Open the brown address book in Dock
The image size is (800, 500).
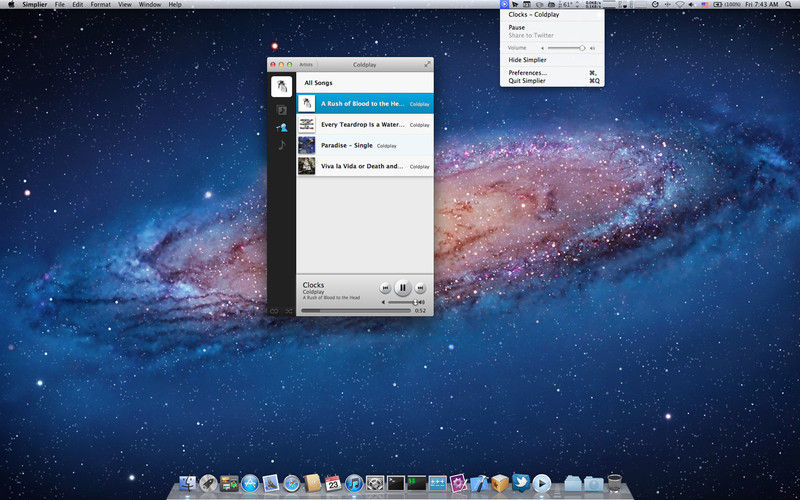tap(312, 483)
